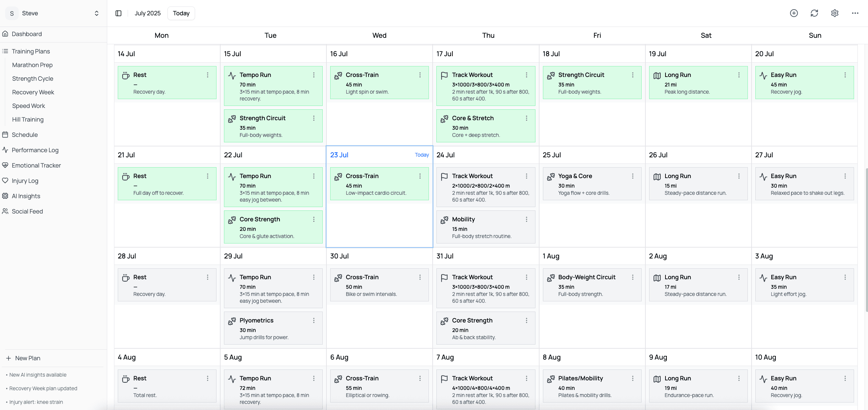Image resolution: width=868 pixels, height=410 pixels.
Task: Select the Performance Log sidebar item
Action: coord(35,150)
